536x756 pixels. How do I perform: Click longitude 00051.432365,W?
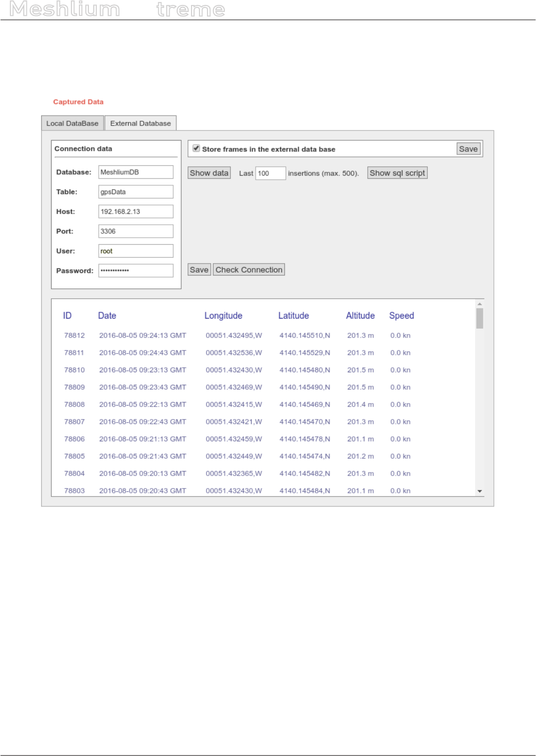(x=234, y=474)
